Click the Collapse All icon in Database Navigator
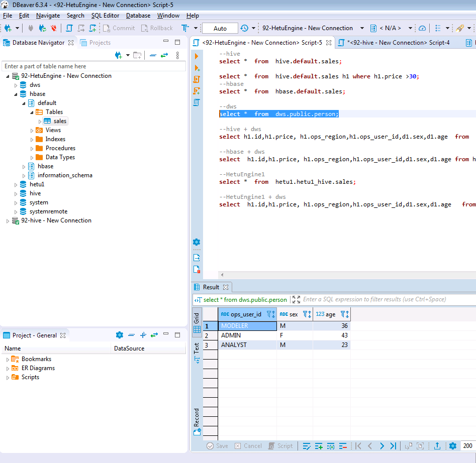This screenshot has width=476, height=463. point(153,55)
